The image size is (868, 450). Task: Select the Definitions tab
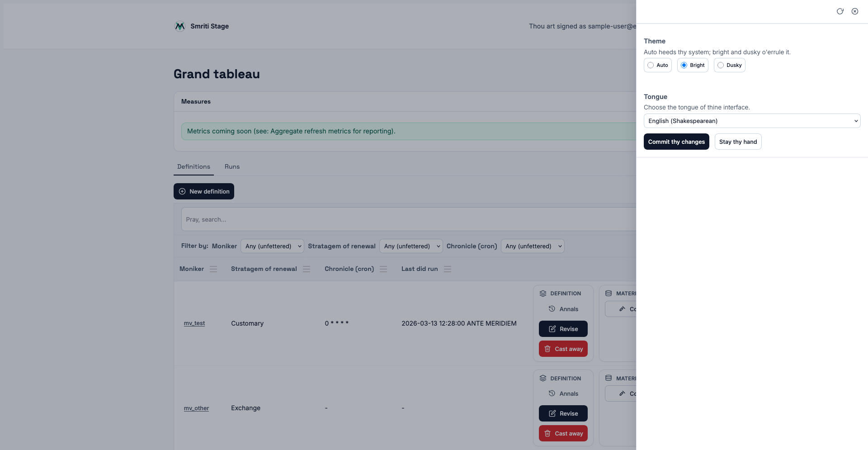click(193, 166)
